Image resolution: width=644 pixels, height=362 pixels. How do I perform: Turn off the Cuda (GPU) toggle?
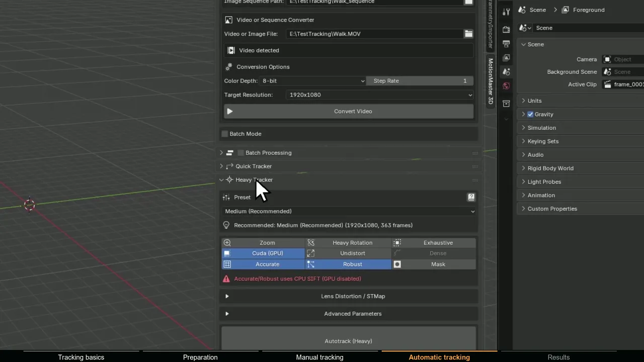pos(263,253)
